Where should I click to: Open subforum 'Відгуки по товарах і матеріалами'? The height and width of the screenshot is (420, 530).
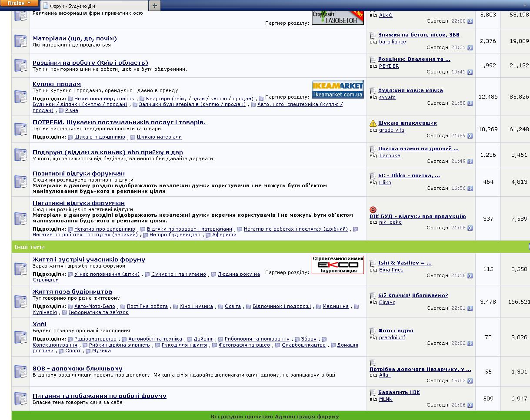pyautogui.click(x=190, y=229)
